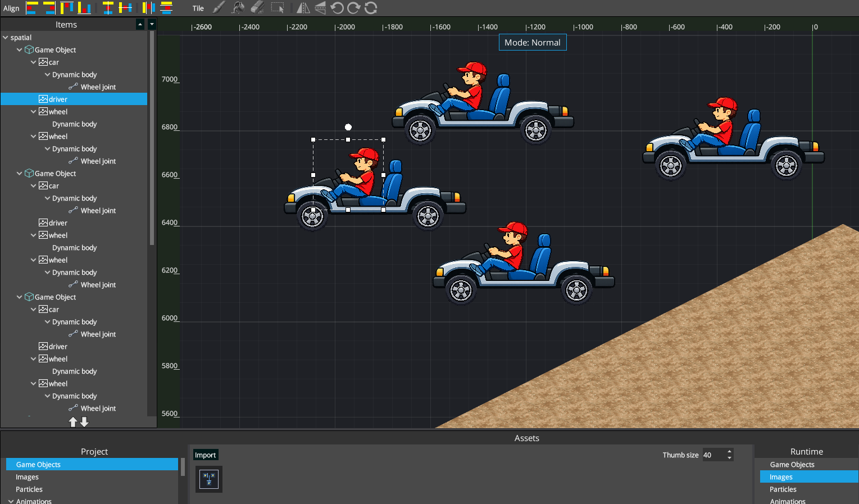The image size is (859, 504).
Task: Click the Items panel dropdown arrow button
Action: (x=152, y=24)
